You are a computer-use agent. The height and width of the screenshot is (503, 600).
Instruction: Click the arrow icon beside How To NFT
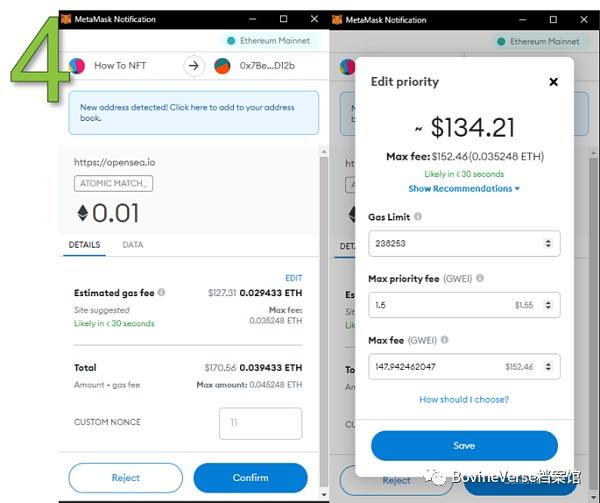click(x=194, y=66)
